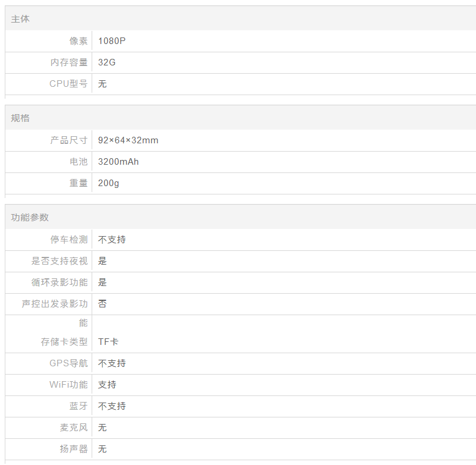Select product size 92×64×32mm
Screen dimensions: 476x465
128,140
